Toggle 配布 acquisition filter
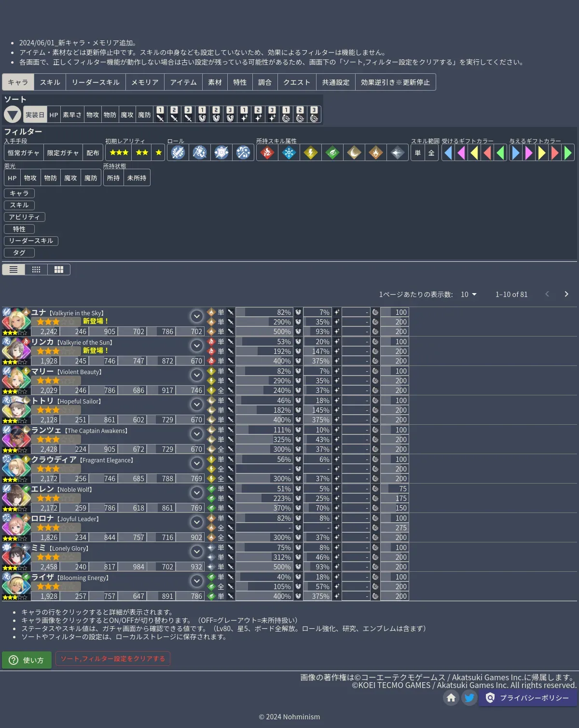 [x=93, y=153]
